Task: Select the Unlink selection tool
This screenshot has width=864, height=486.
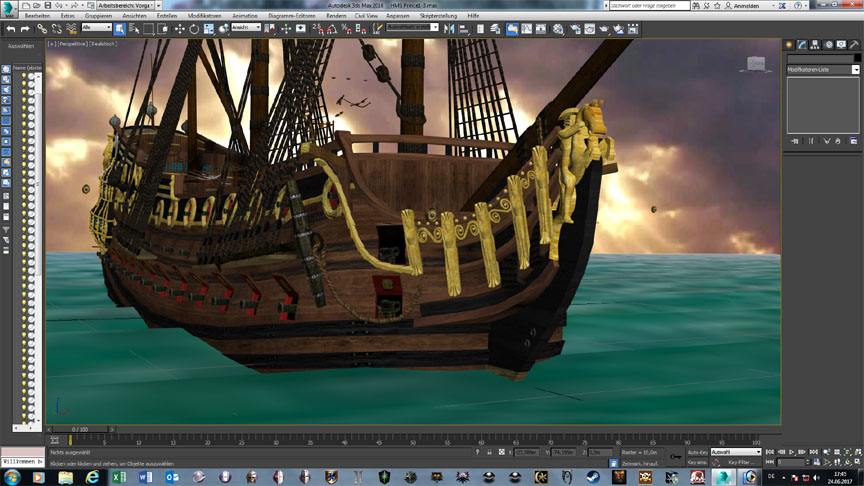Action: [x=56, y=29]
